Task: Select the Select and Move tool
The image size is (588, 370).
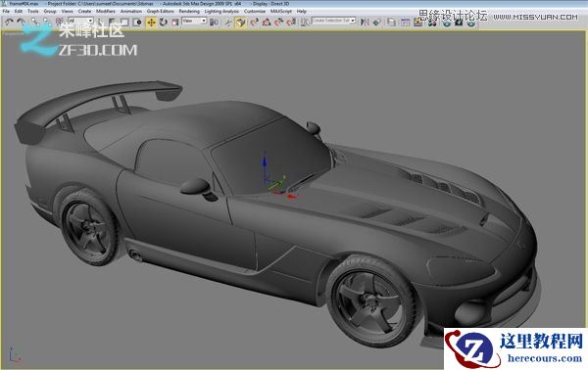Action: 151,23
